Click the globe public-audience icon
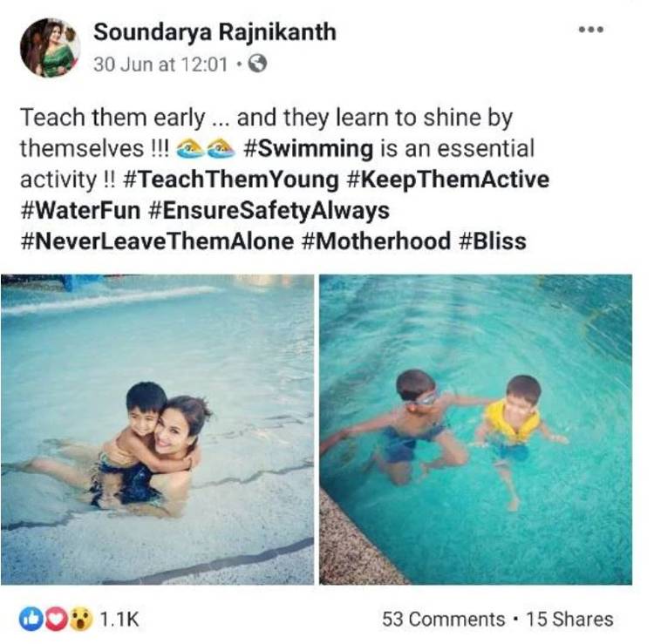The image size is (654, 644). tap(257, 64)
